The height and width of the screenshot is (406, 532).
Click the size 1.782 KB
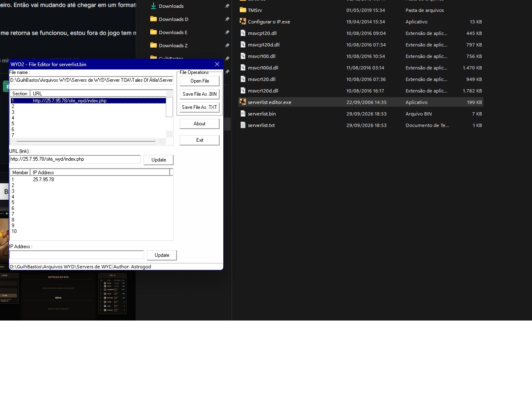pos(472,91)
